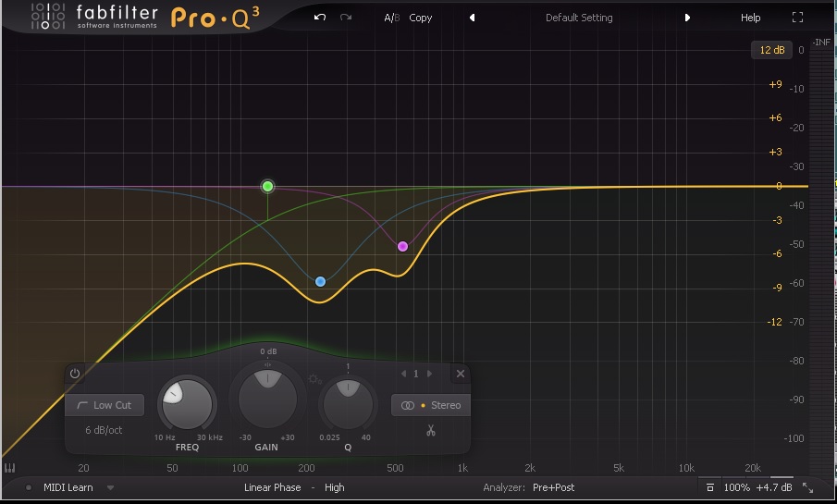837x504 pixels.
Task: Open the Default Setting preset menu
Action: tap(579, 18)
